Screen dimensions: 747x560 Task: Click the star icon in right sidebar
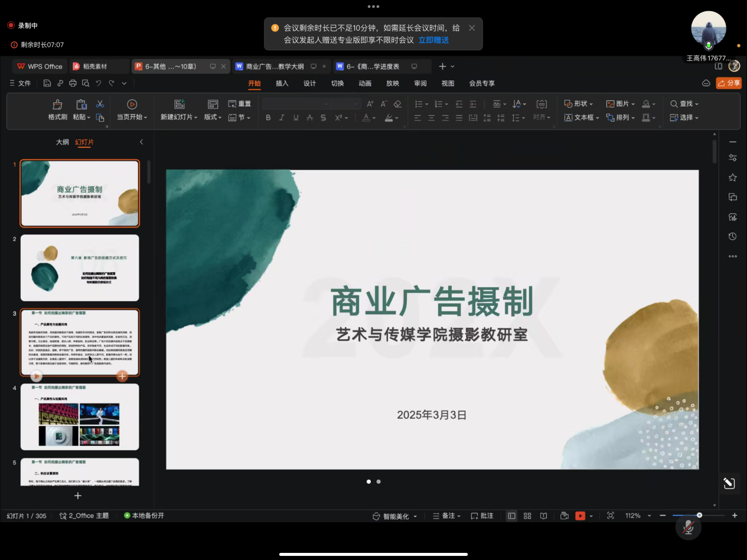733,177
